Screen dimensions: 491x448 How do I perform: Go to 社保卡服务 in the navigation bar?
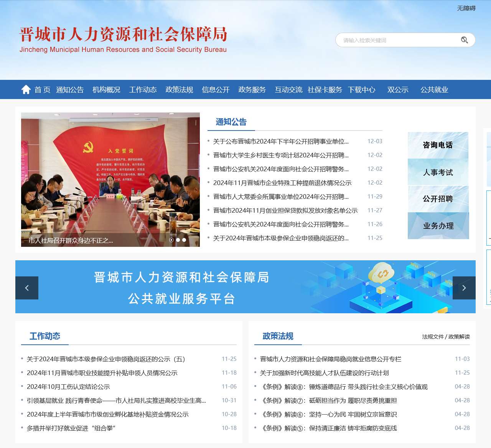[x=325, y=89]
